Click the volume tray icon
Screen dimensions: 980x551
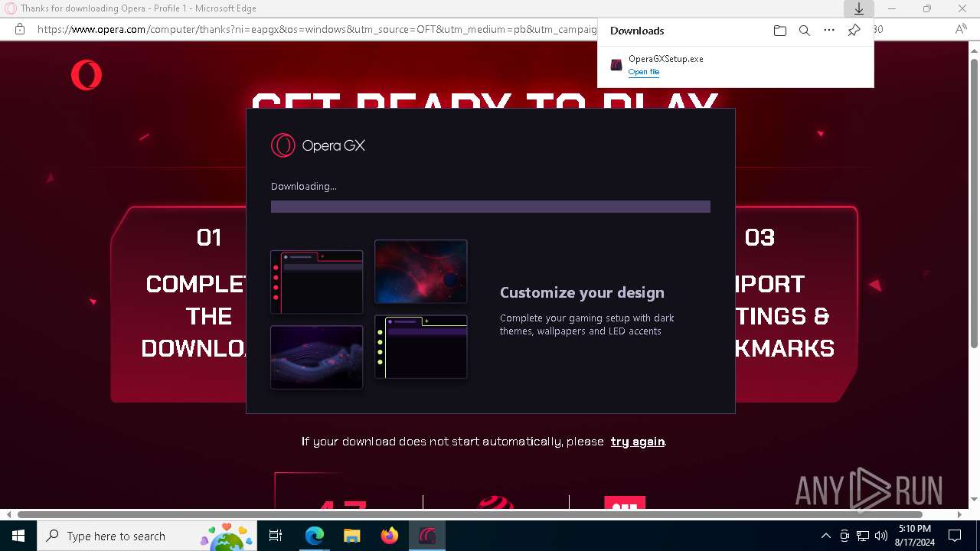tap(880, 536)
